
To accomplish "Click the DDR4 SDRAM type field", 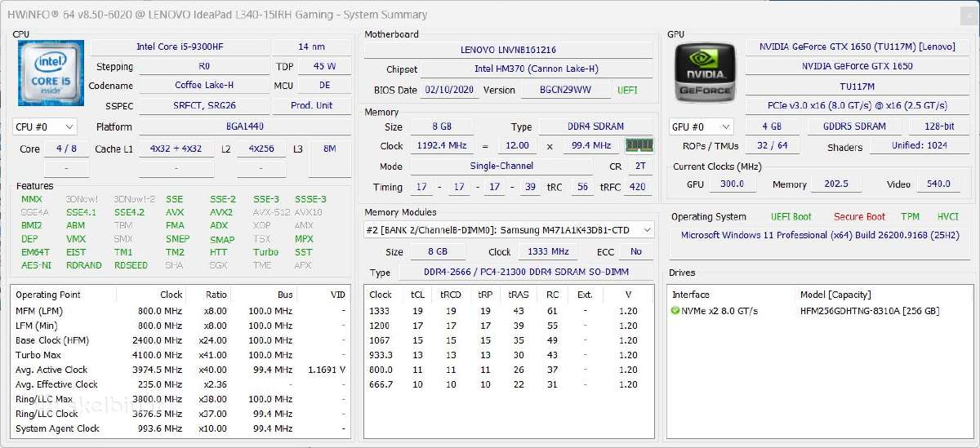I will tap(595, 127).
